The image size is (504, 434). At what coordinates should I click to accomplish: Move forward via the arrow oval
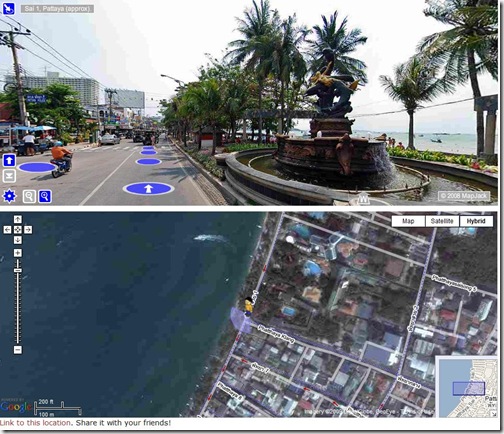point(148,189)
